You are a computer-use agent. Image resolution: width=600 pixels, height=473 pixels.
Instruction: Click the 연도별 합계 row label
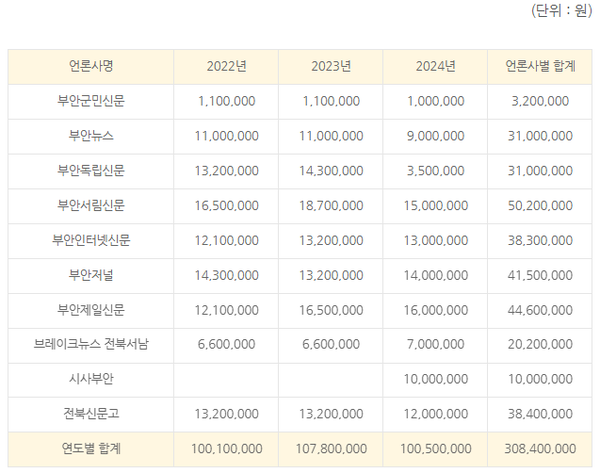[x=91, y=449]
